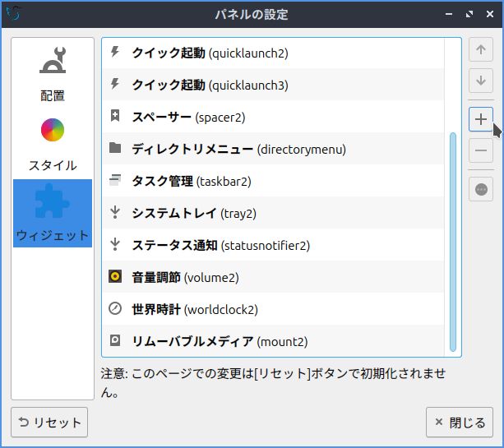Click the 閉じる close button
The width and height of the screenshot is (504, 448).
(460, 422)
